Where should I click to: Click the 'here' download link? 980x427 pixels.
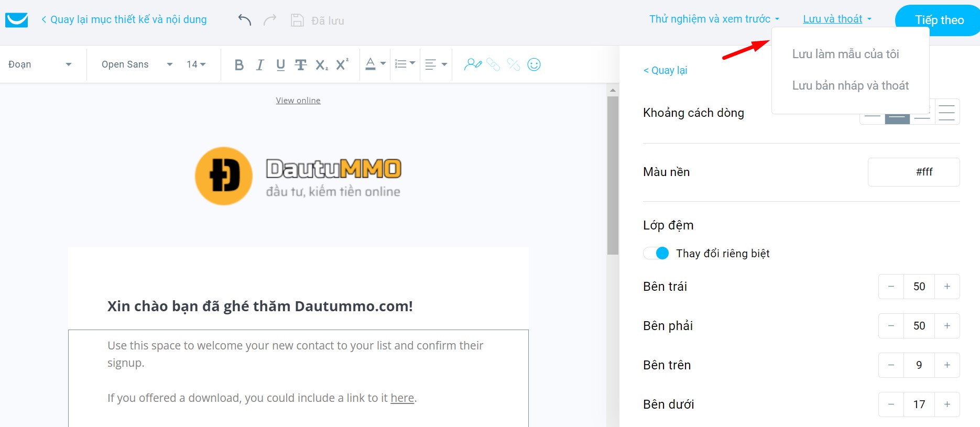[402, 398]
